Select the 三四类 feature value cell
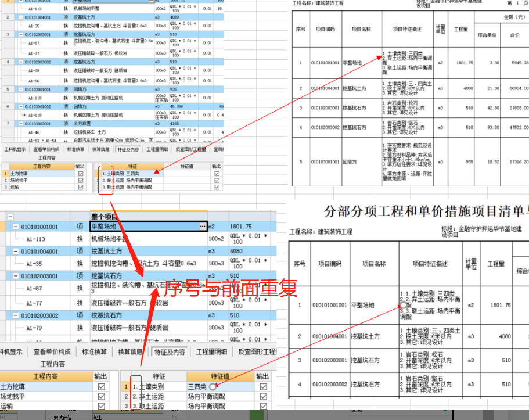Image resolution: width=529 pixels, height=420 pixels. click(220, 386)
